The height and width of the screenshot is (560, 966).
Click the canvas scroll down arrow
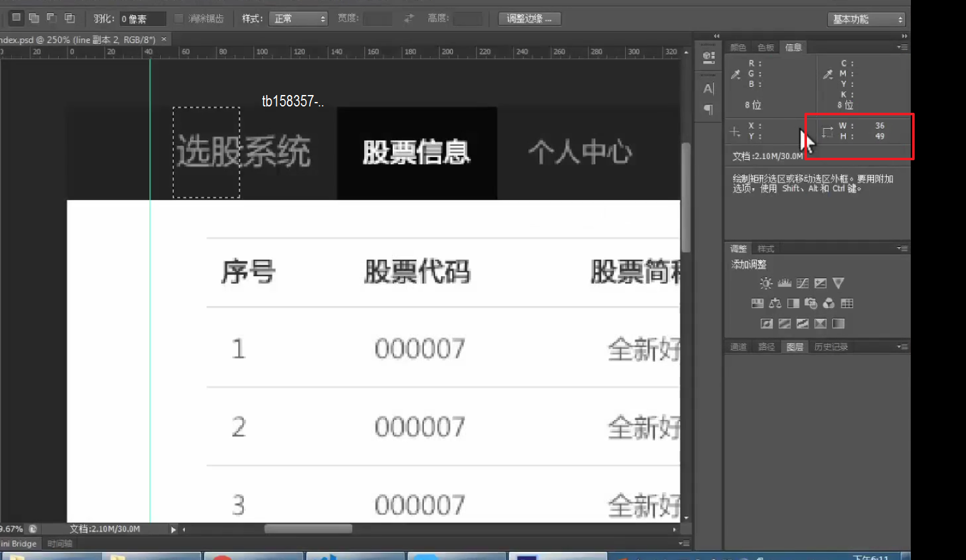coord(686,518)
